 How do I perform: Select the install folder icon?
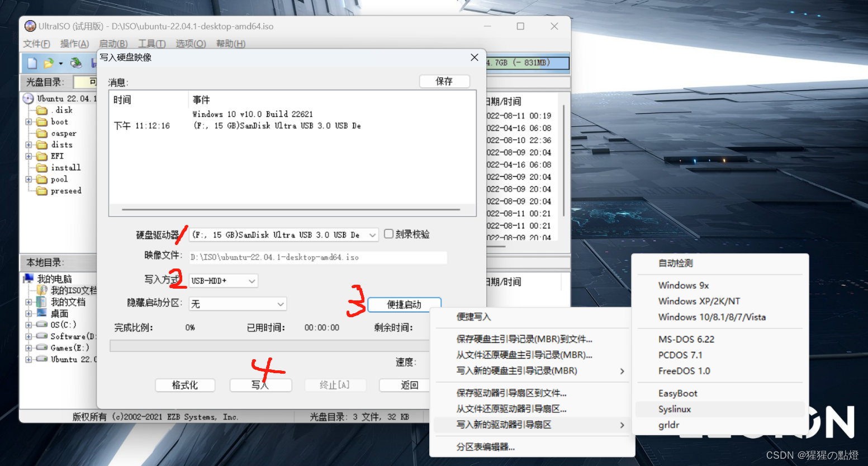point(42,168)
